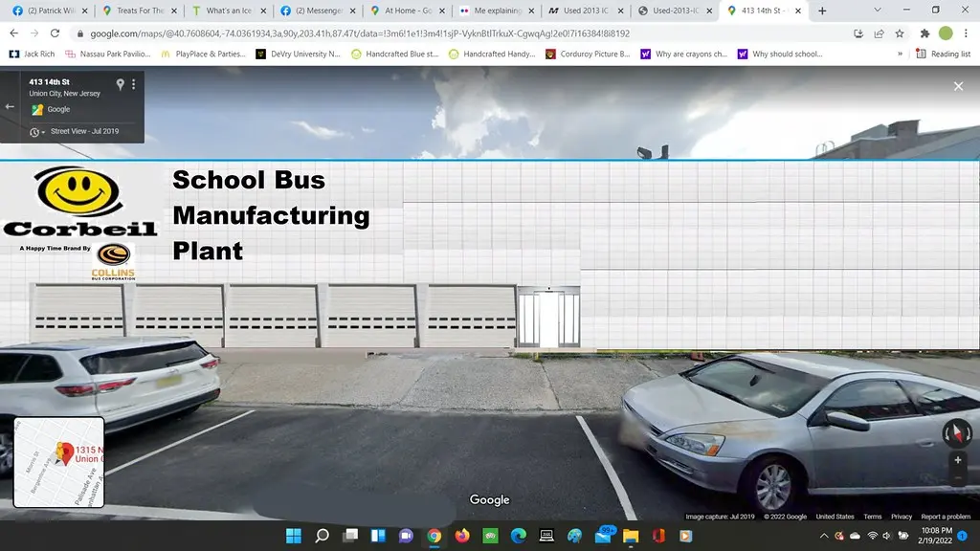980x551 pixels.
Task: Expand the bookmarks overflow chevron
Action: (900, 55)
